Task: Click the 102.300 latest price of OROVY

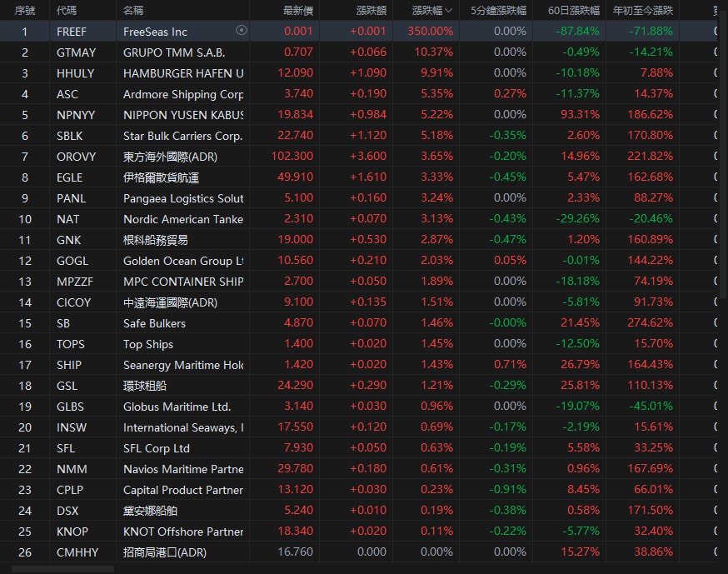Action: [x=292, y=156]
